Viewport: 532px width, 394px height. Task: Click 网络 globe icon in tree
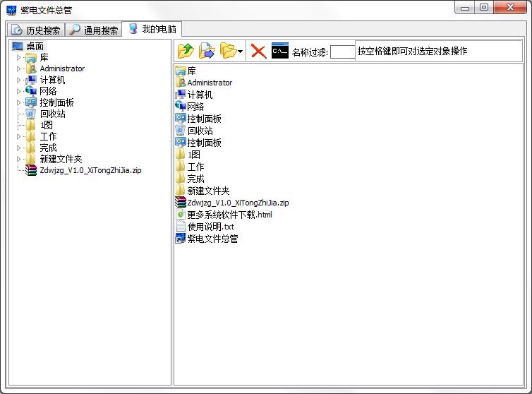click(31, 91)
